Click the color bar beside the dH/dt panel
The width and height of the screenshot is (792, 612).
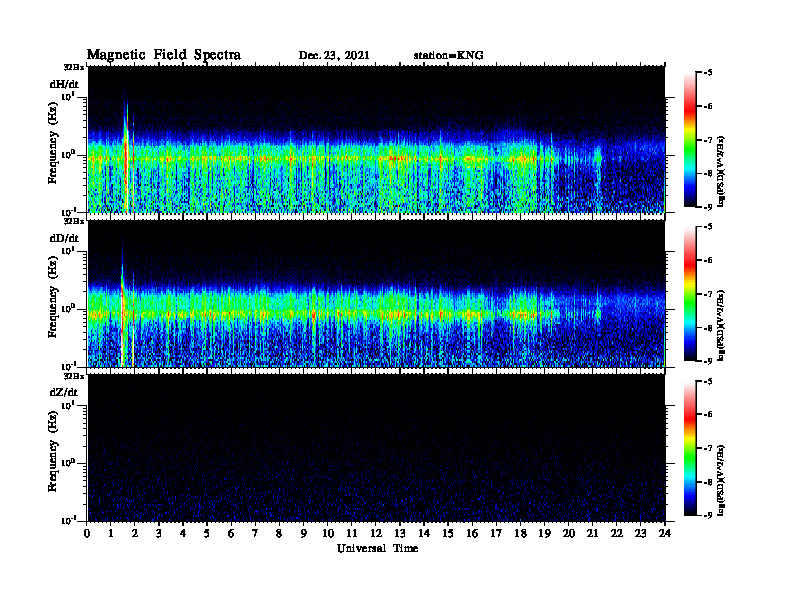(690, 140)
